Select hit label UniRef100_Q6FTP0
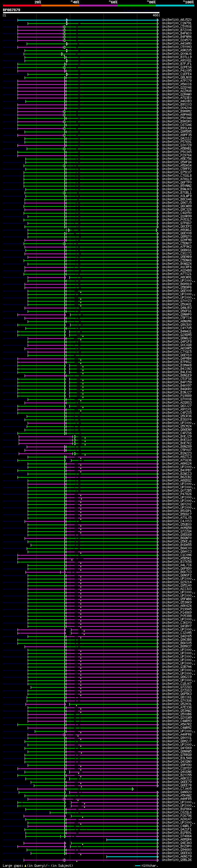Viewport: 197px width, 868px height. pos(177,182)
